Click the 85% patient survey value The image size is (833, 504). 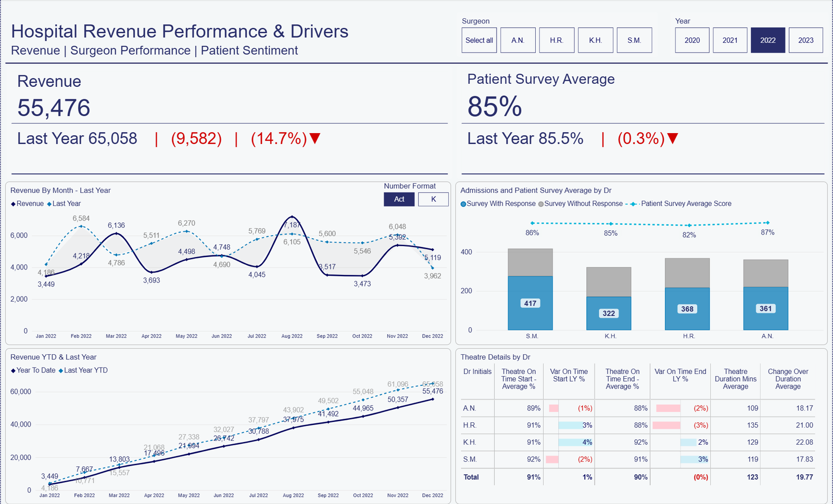click(x=495, y=107)
